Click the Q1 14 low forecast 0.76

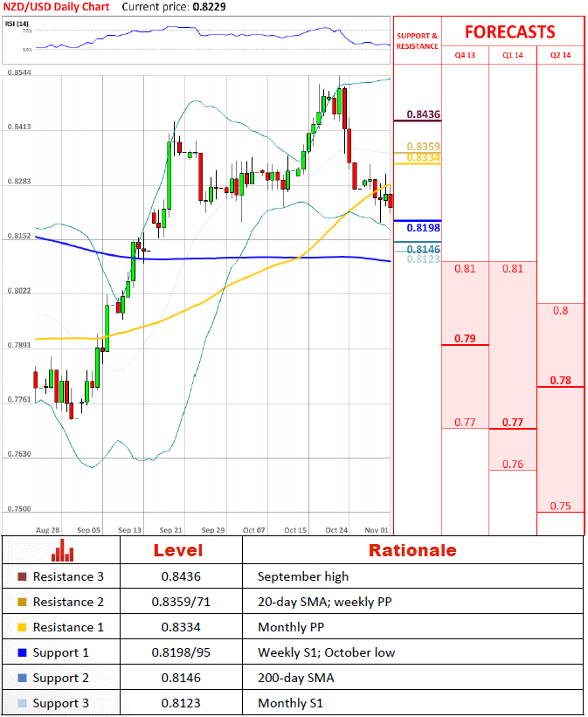513,464
